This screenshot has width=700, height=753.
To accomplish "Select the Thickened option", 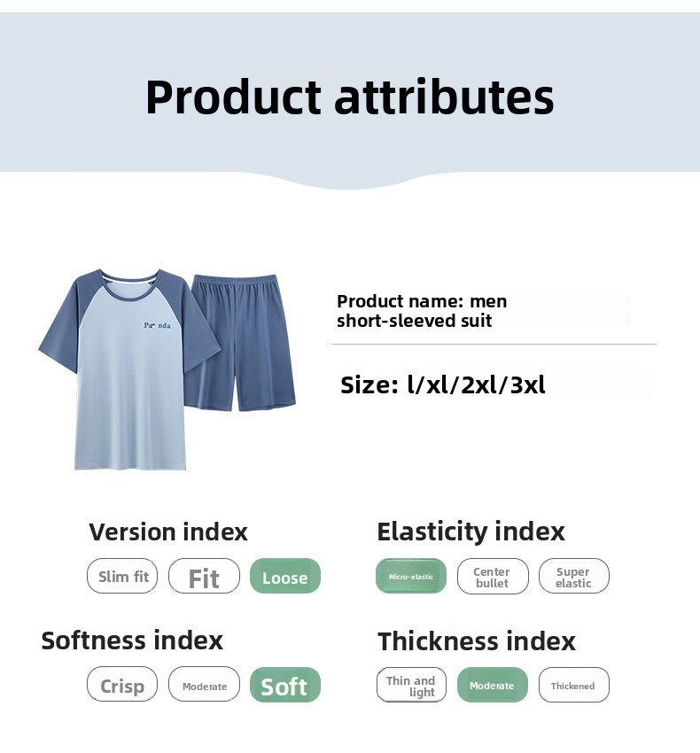I will click(573, 685).
